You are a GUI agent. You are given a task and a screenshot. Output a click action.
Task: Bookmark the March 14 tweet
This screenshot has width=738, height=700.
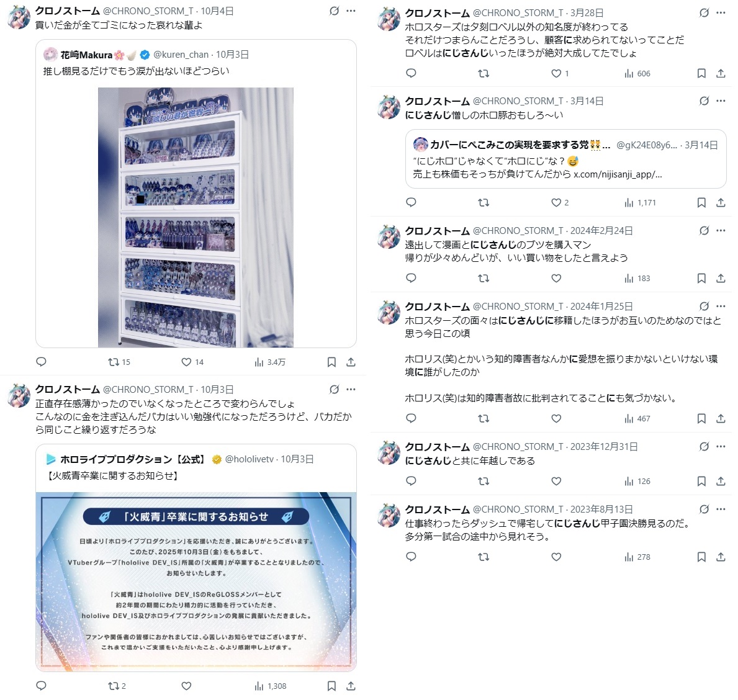[x=701, y=202]
